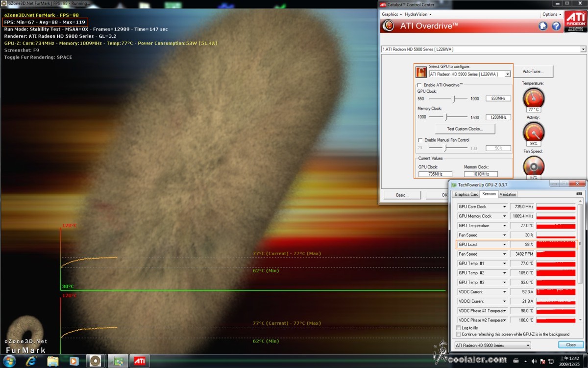588x368 pixels.
Task: Expand GPU Temperature sensor dropdown
Action: tap(505, 226)
